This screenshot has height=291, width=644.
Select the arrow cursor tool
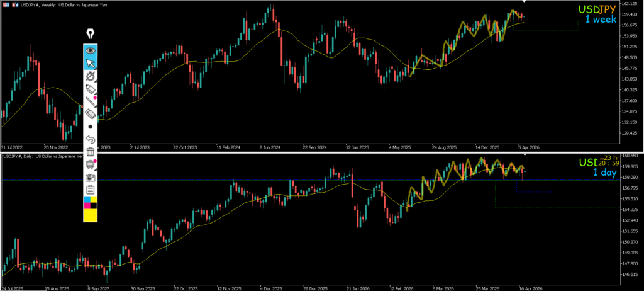point(91,63)
